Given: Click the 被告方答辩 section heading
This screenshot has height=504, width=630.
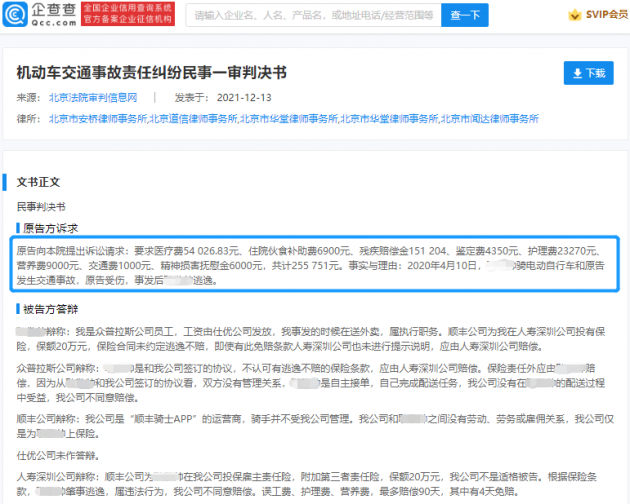Looking at the screenshot, I should point(50,309).
